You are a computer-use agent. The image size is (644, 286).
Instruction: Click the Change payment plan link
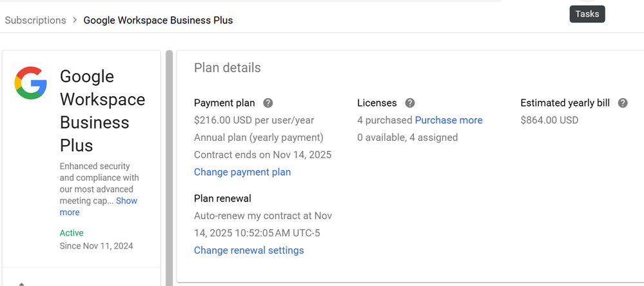tap(242, 172)
